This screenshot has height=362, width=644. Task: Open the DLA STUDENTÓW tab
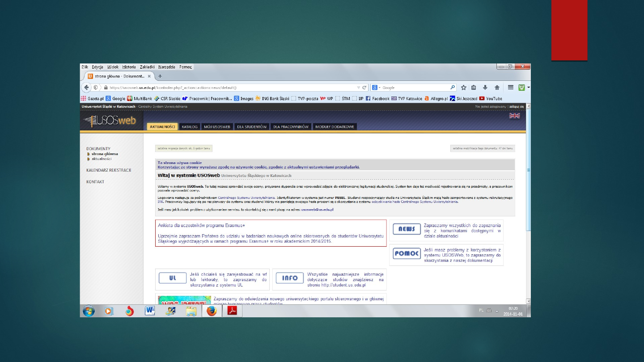(x=252, y=127)
